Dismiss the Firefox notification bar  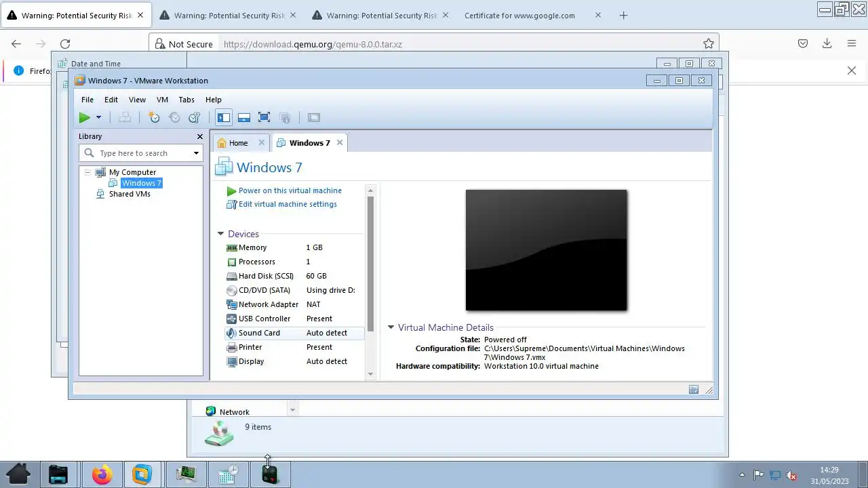coord(852,70)
